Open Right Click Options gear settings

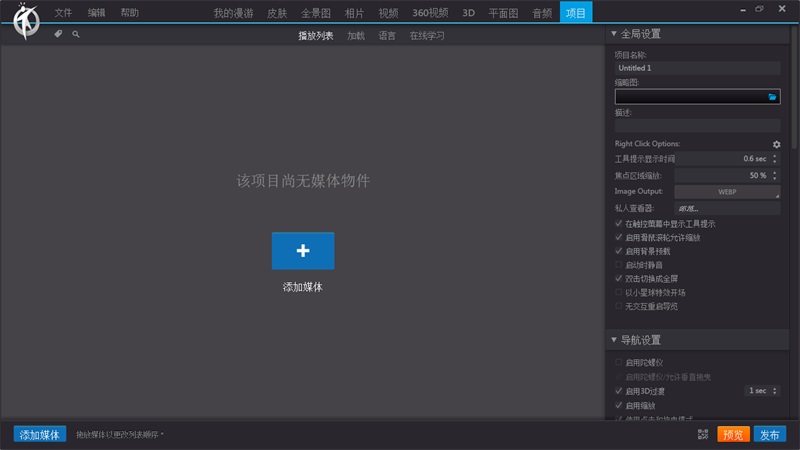click(776, 144)
